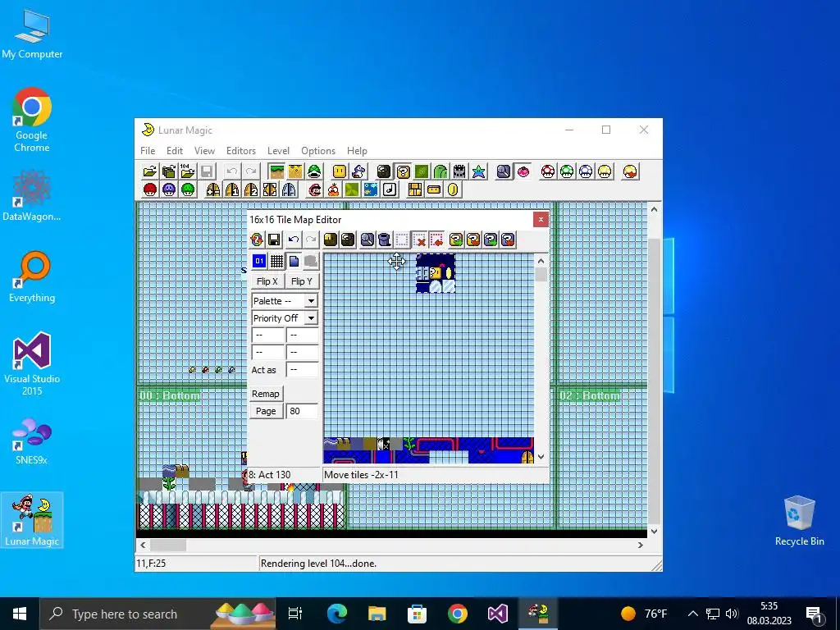Click the music note icon in main toolbar
Viewport: 840px width, 630px height.
pyautogui.click(x=390, y=189)
